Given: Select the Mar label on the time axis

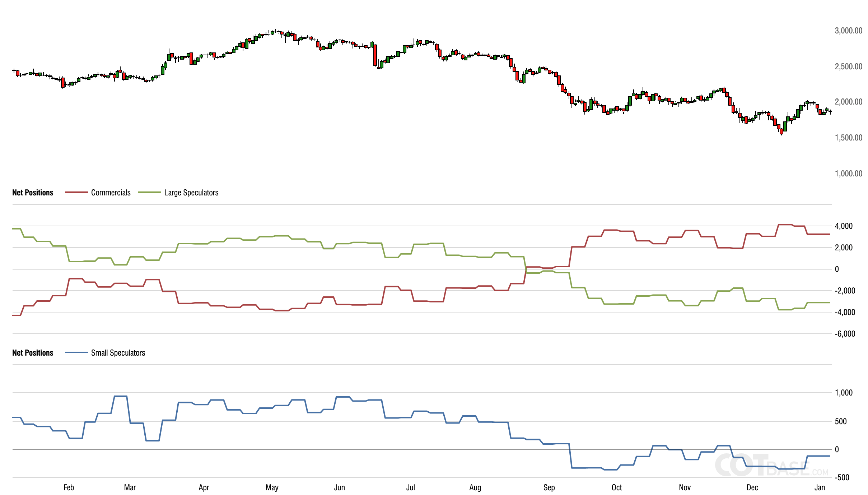Looking at the screenshot, I should click(130, 487).
